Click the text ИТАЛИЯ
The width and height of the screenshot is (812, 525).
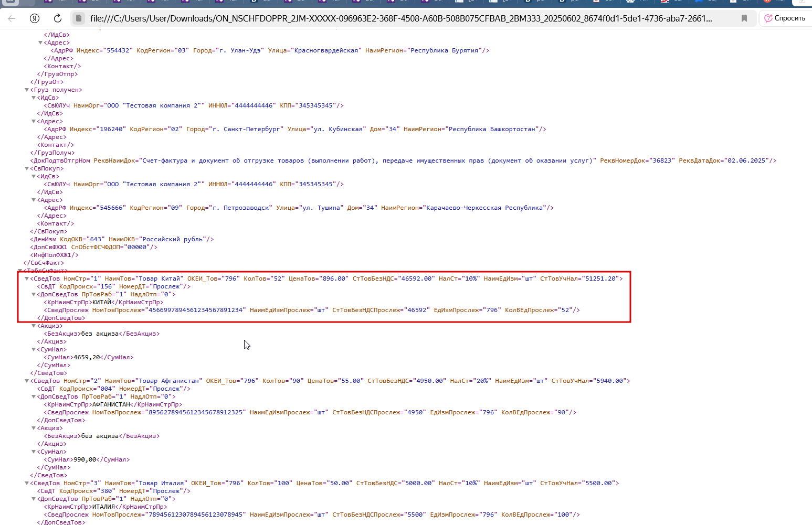[103, 507]
